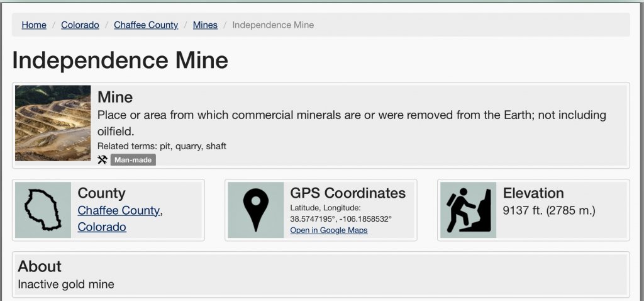Go to Home in the breadcrumb
644x301 pixels.
tap(34, 25)
